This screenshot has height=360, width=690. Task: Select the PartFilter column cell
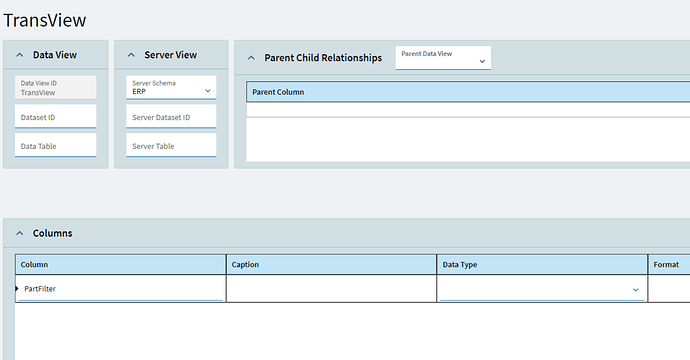[x=121, y=289]
